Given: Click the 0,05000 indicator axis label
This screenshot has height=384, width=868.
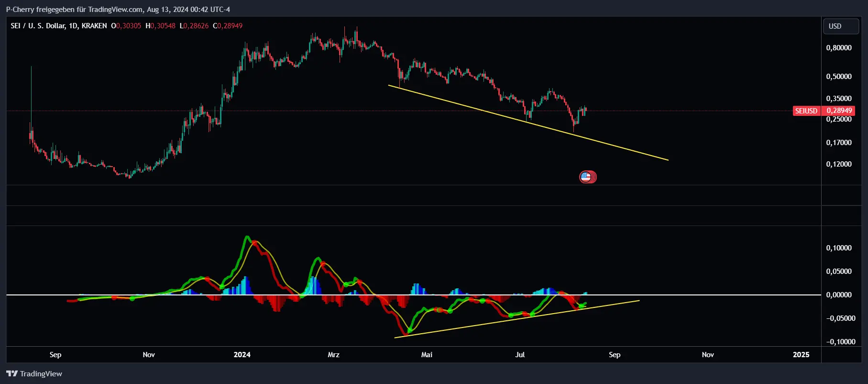Looking at the screenshot, I should pyautogui.click(x=839, y=271).
